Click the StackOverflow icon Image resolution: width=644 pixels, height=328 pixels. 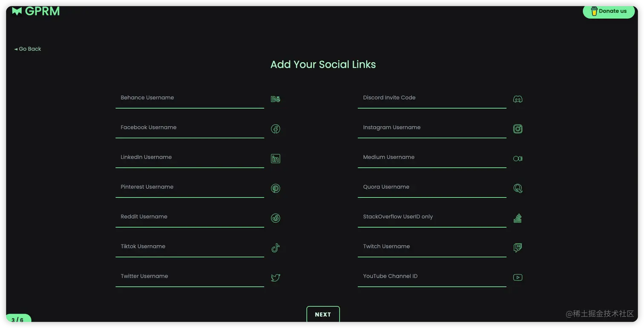517,218
